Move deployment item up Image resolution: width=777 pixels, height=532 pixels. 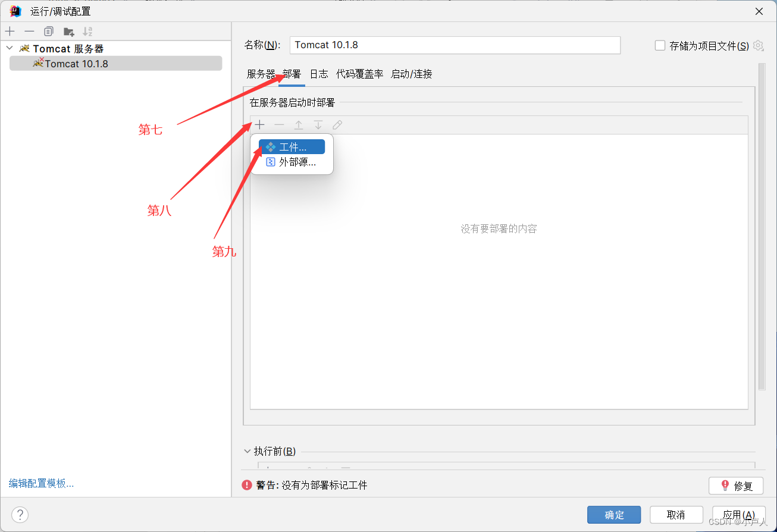(299, 125)
